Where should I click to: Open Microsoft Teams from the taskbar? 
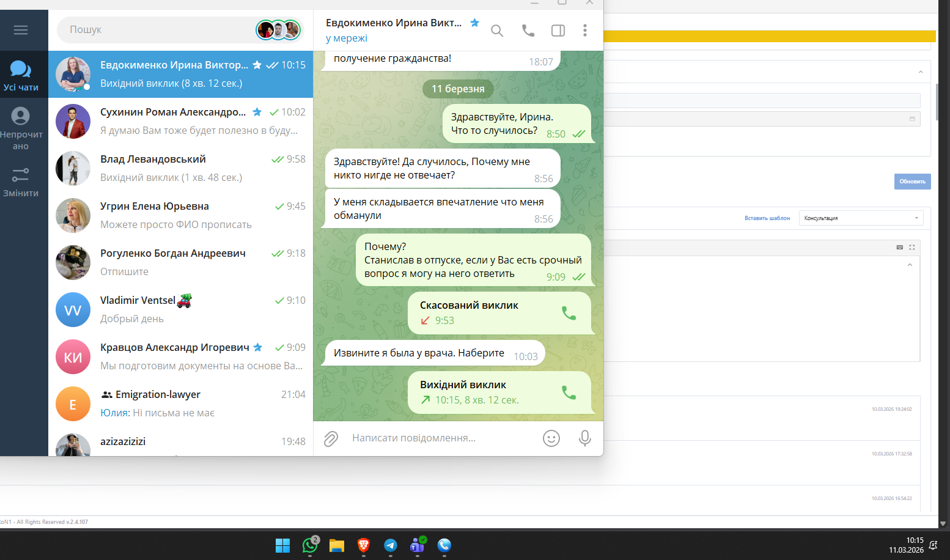click(x=418, y=545)
